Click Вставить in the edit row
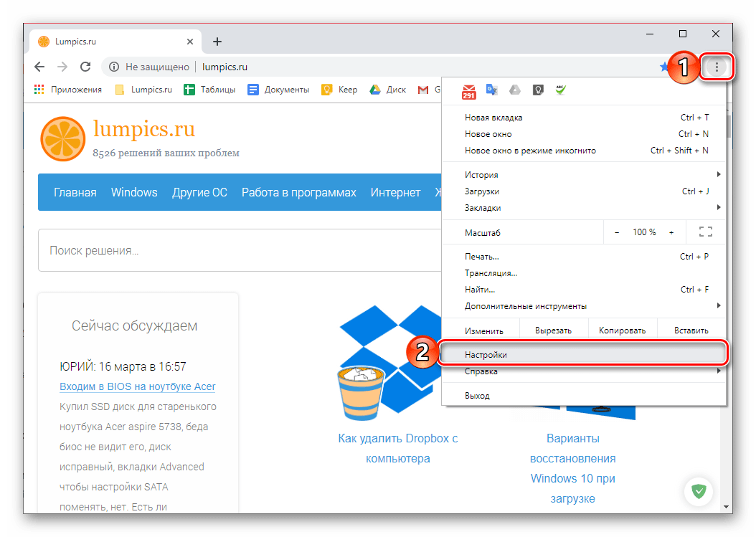Viewport: 756px width, 537px height. point(691,331)
